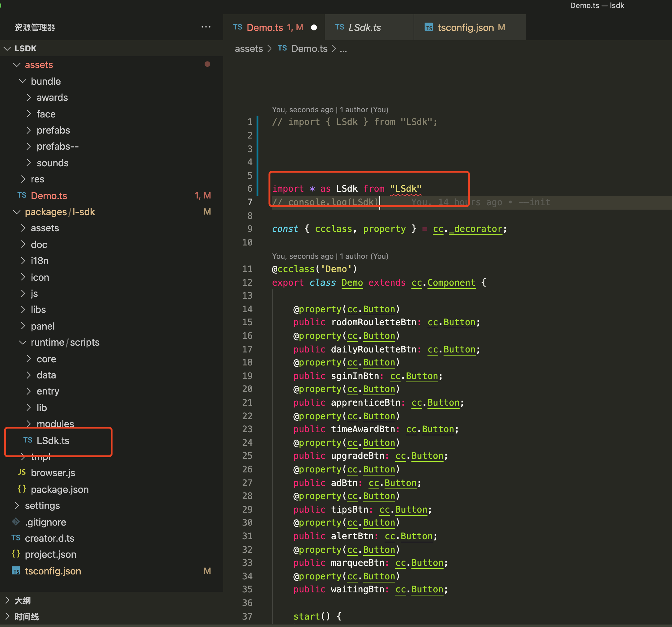Collapse the runtime/scripts folder
This screenshot has width=672, height=627.
click(23, 342)
